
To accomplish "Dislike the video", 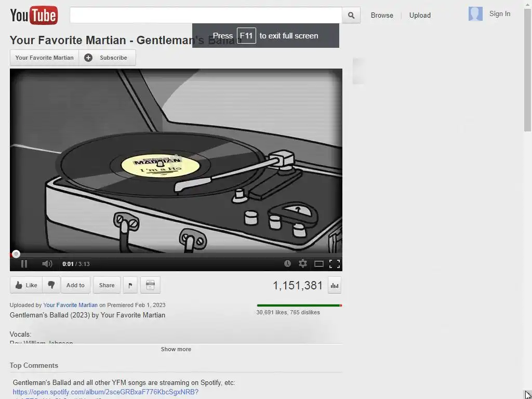I will [51, 285].
